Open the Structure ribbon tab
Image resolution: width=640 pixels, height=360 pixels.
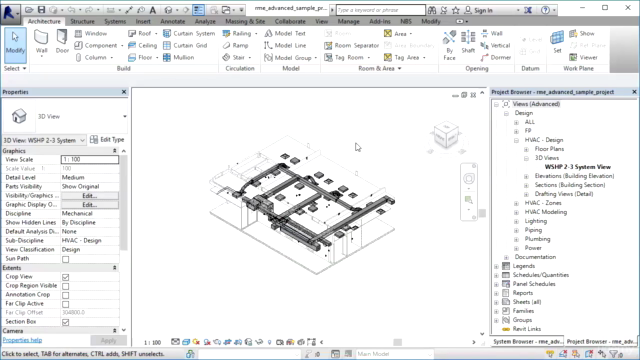(82, 21)
